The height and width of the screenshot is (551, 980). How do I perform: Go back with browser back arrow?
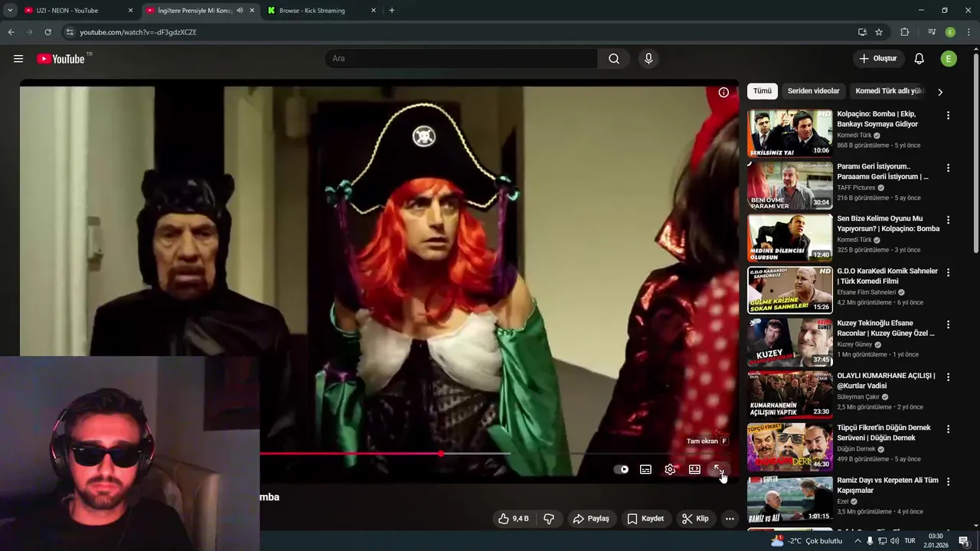pyautogui.click(x=11, y=32)
